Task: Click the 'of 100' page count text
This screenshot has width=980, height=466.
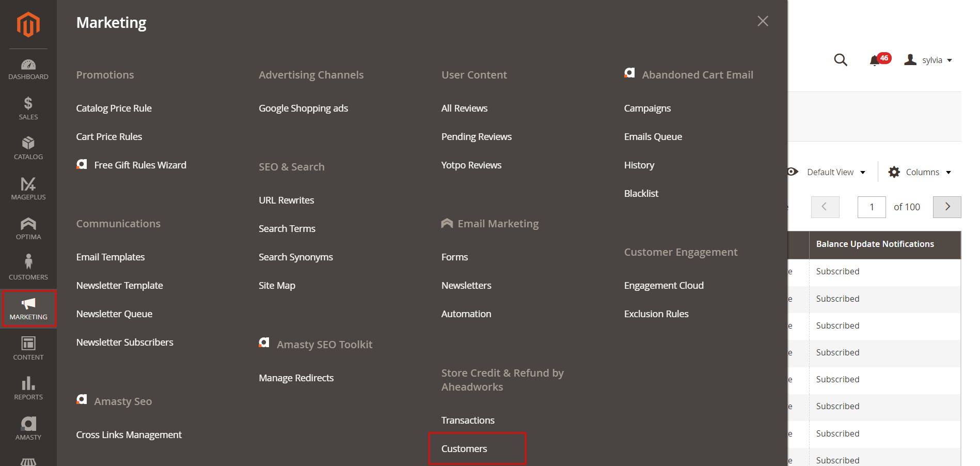Action: [x=907, y=207]
